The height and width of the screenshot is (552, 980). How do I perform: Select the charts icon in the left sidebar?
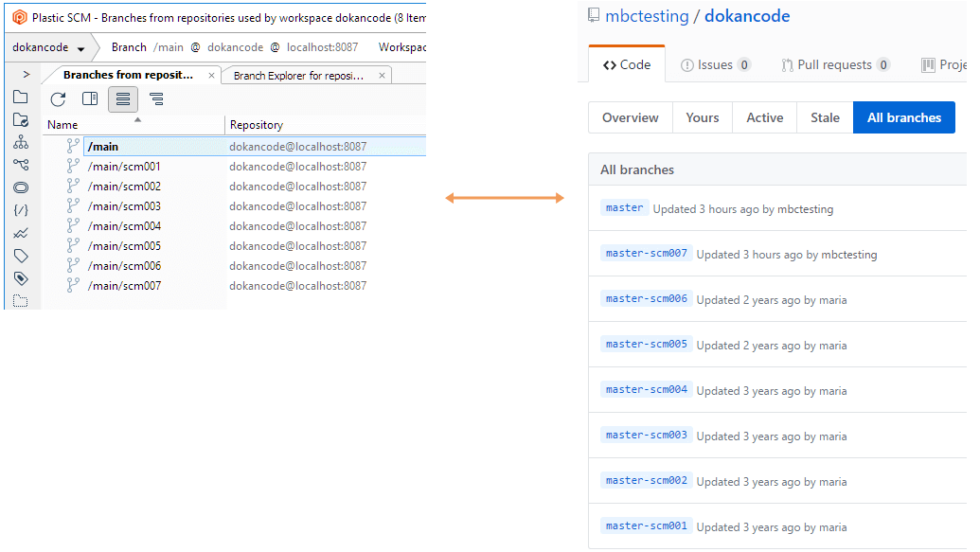(21, 233)
